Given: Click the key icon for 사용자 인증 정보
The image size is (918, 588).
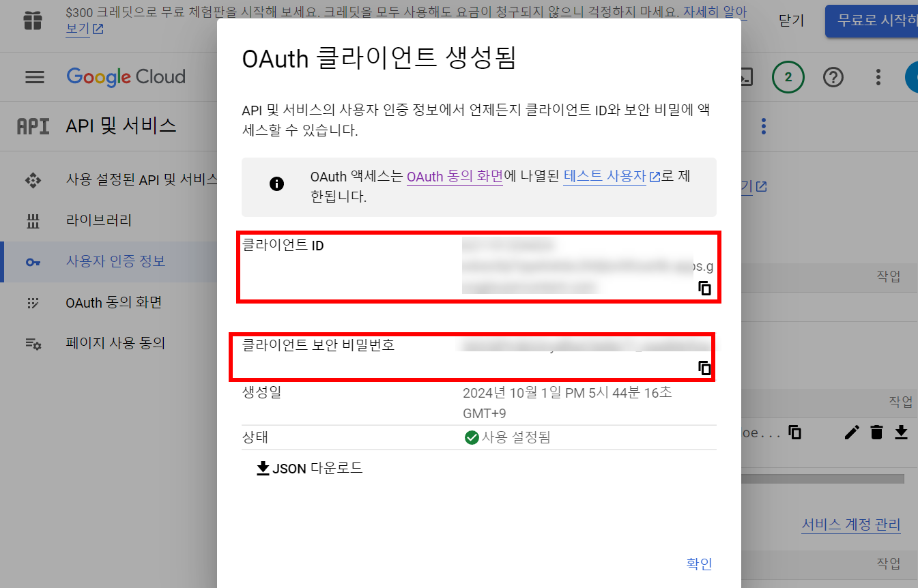Looking at the screenshot, I should pos(33,262).
